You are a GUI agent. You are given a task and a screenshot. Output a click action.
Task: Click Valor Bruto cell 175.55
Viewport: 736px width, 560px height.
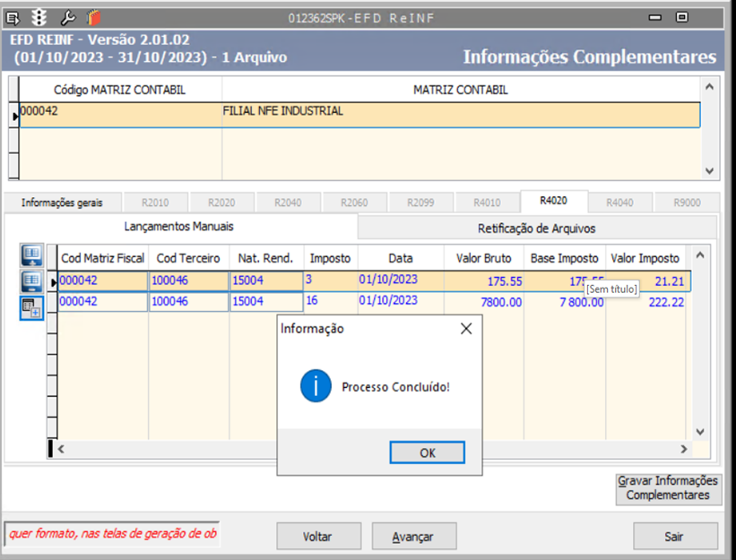click(483, 281)
